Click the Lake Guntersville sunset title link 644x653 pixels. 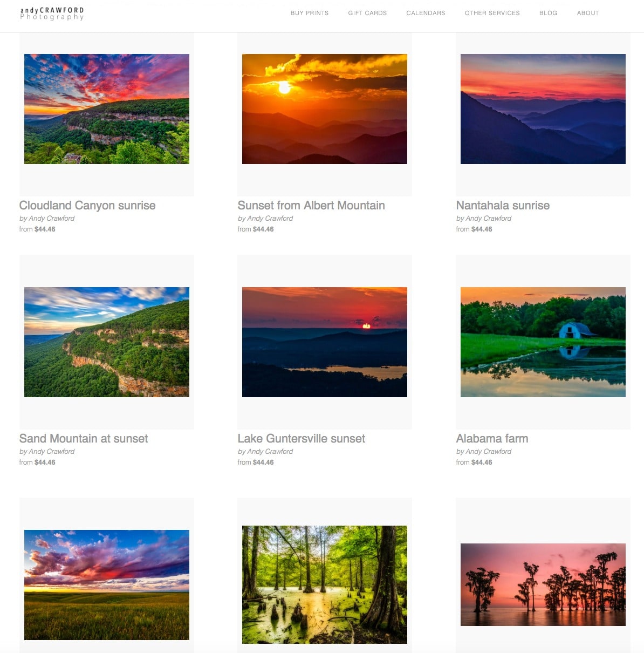(302, 439)
